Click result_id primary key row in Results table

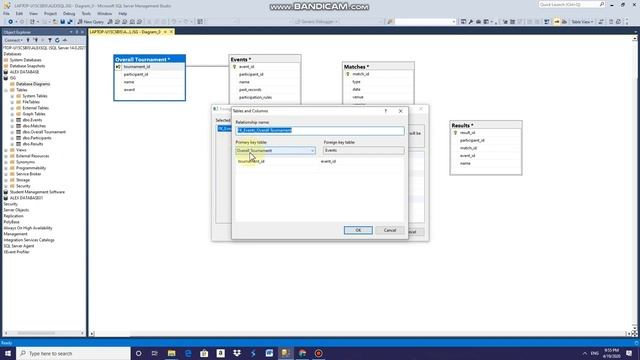pos(486,133)
